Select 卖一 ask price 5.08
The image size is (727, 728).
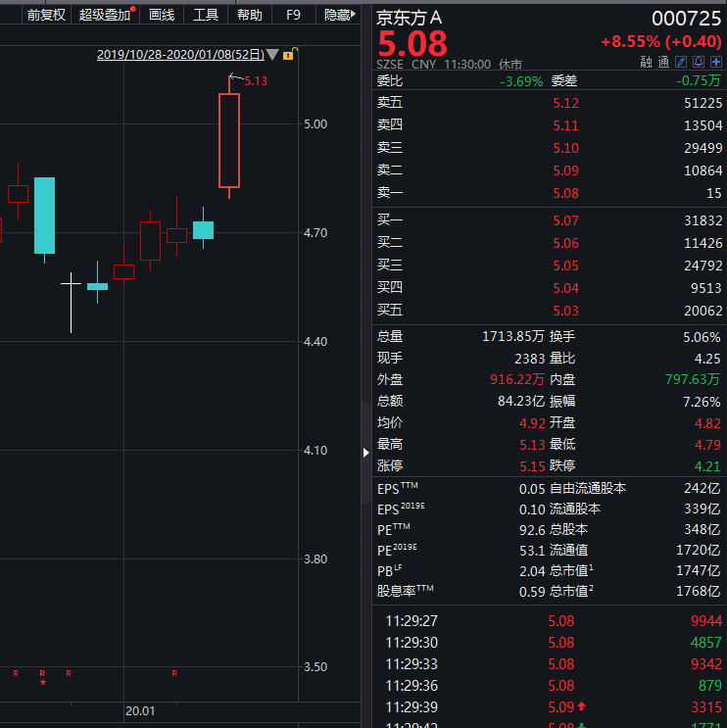pyautogui.click(x=565, y=193)
